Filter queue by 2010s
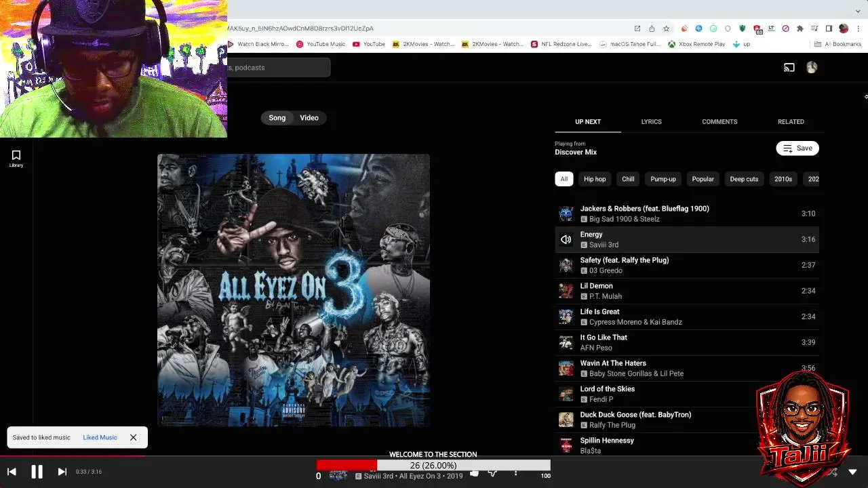 783,179
